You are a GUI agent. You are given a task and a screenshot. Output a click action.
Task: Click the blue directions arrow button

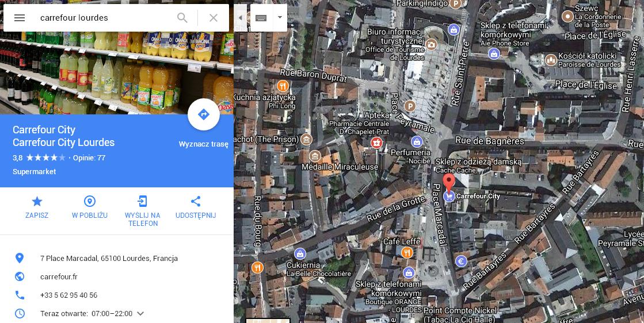[x=204, y=114]
